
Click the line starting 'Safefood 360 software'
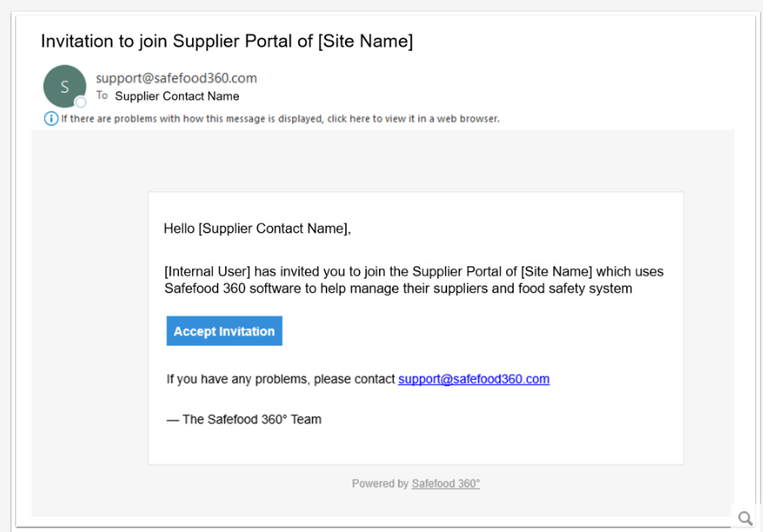(x=398, y=289)
